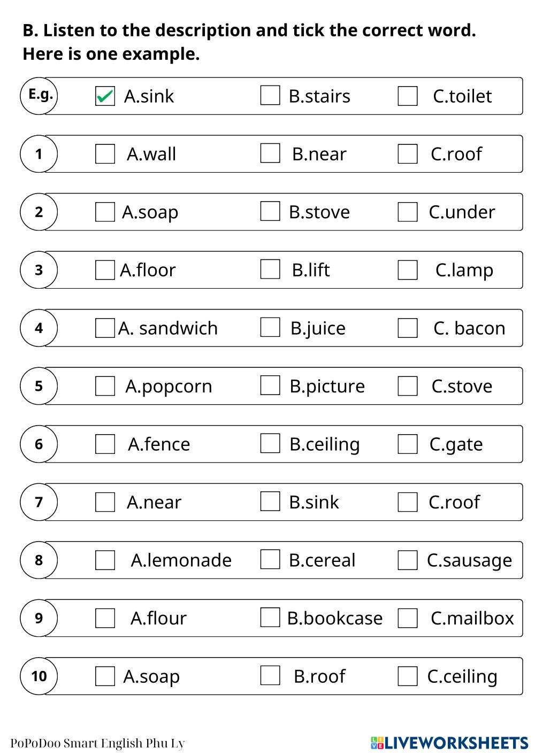Select the A.lemonade checkbox in question 8
The image size is (535, 756).
pos(105,560)
